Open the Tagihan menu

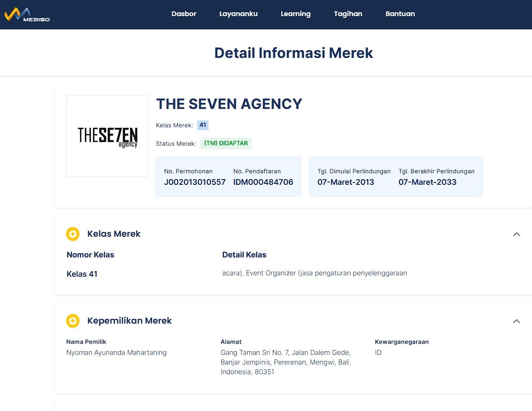tap(348, 14)
